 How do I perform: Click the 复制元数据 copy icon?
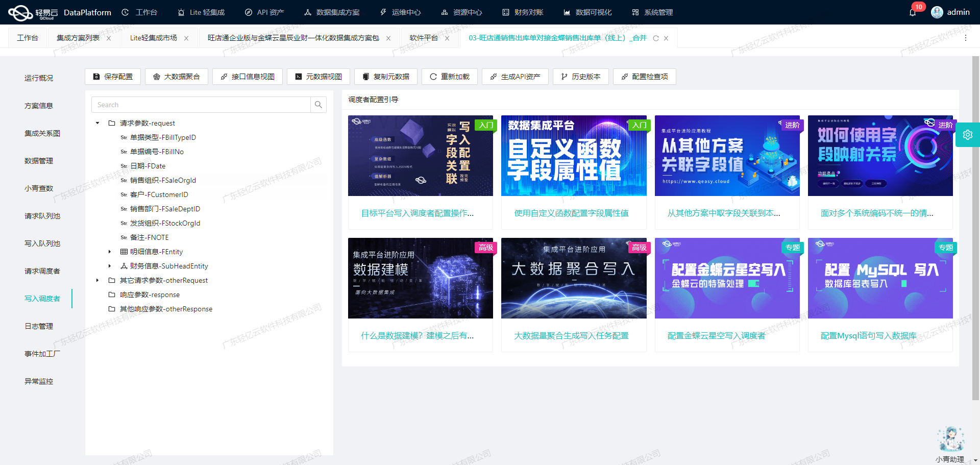pos(365,77)
